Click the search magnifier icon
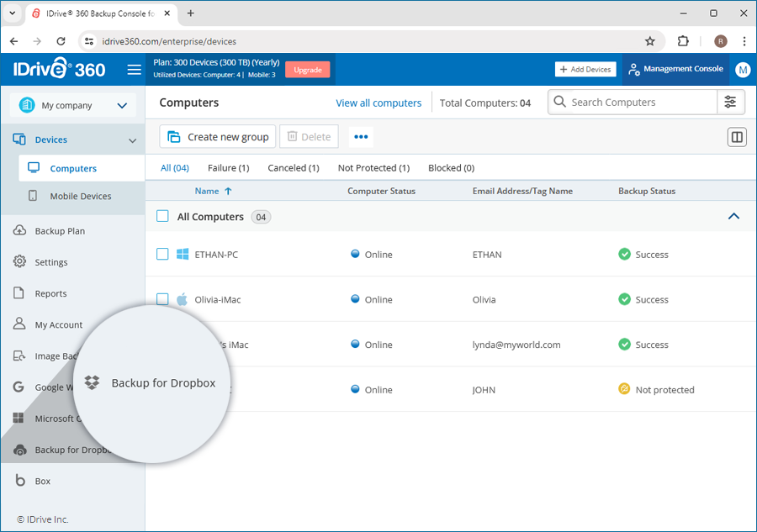This screenshot has width=757, height=532. coord(559,102)
